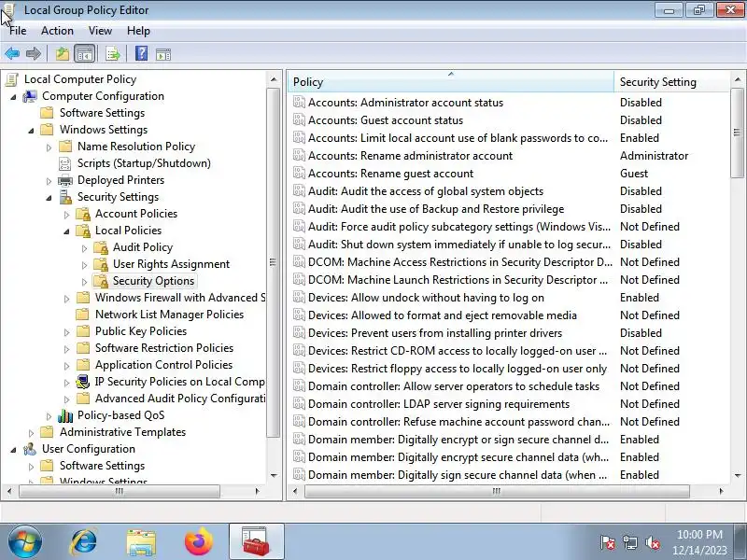Image resolution: width=747 pixels, height=560 pixels.
Task: Expand the Audit Policy node arrow
Action: (x=84, y=248)
